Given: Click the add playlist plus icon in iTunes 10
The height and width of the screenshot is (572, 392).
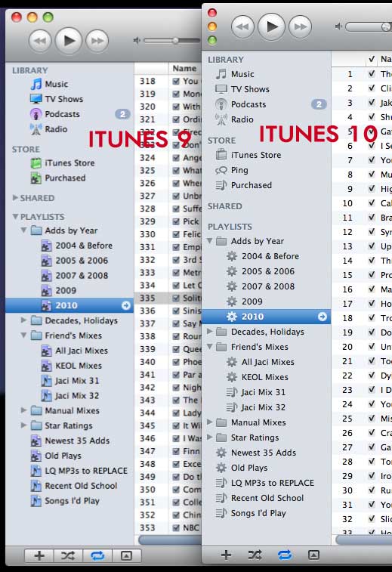Looking at the screenshot, I should (226, 555).
